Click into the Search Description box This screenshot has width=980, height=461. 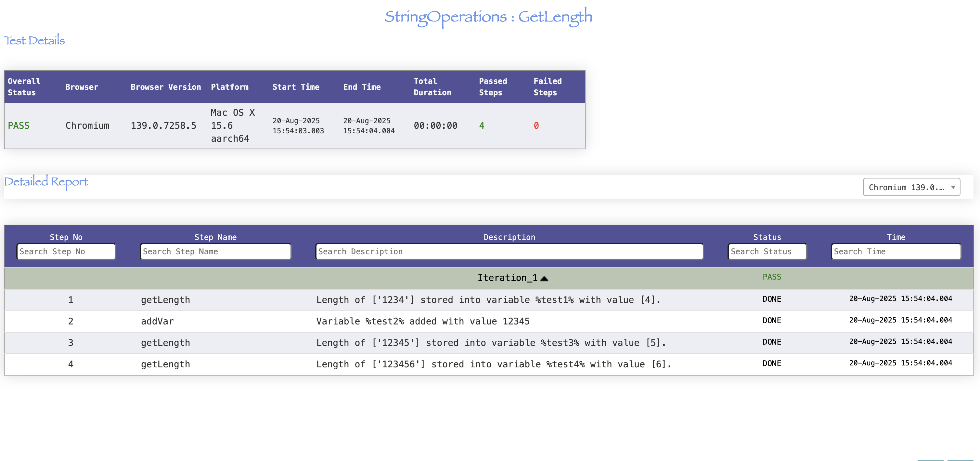(509, 251)
